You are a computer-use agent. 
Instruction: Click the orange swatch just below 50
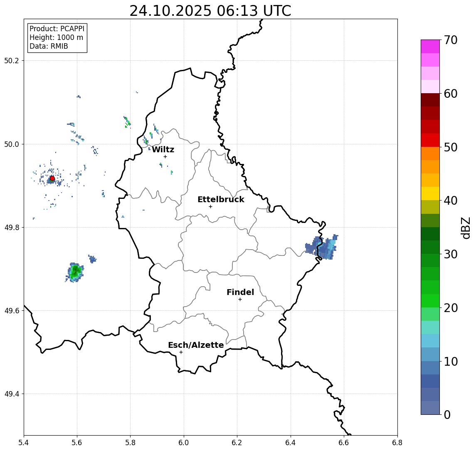tap(430, 154)
